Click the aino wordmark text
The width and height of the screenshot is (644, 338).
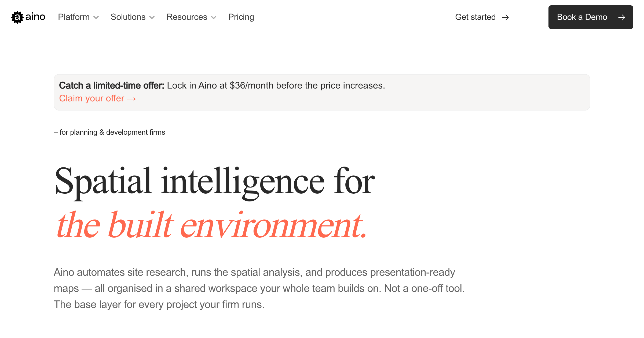tap(35, 17)
